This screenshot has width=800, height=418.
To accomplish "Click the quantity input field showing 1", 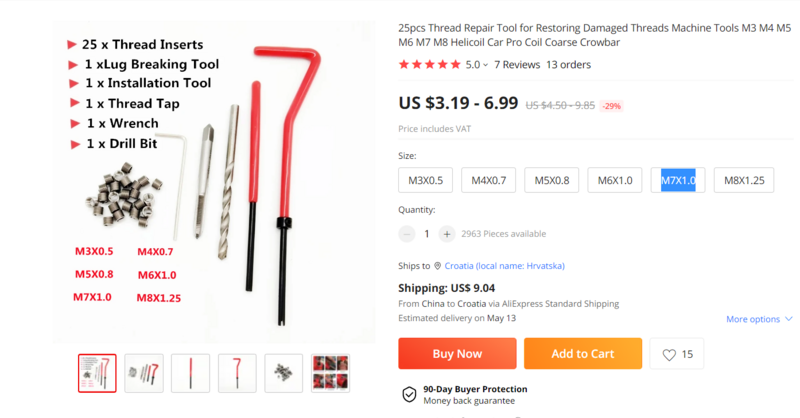I will (427, 234).
